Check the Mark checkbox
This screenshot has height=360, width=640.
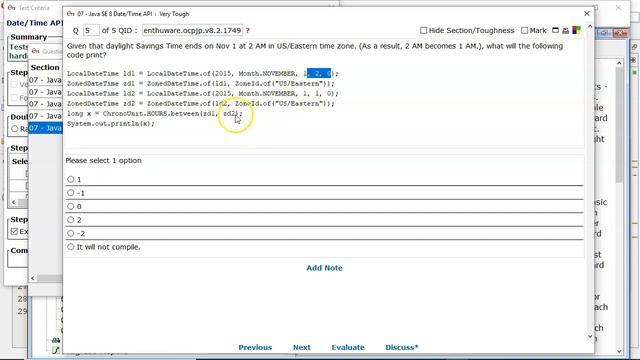pos(524,30)
